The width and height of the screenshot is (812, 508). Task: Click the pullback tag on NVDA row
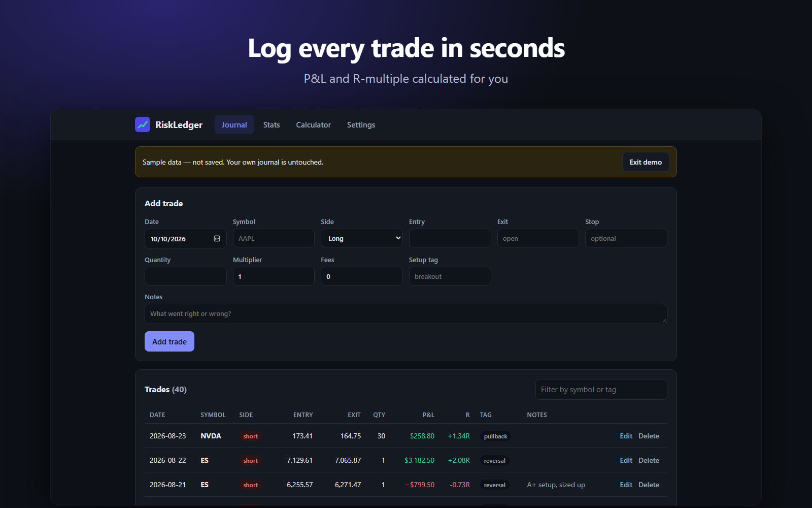tap(495, 436)
